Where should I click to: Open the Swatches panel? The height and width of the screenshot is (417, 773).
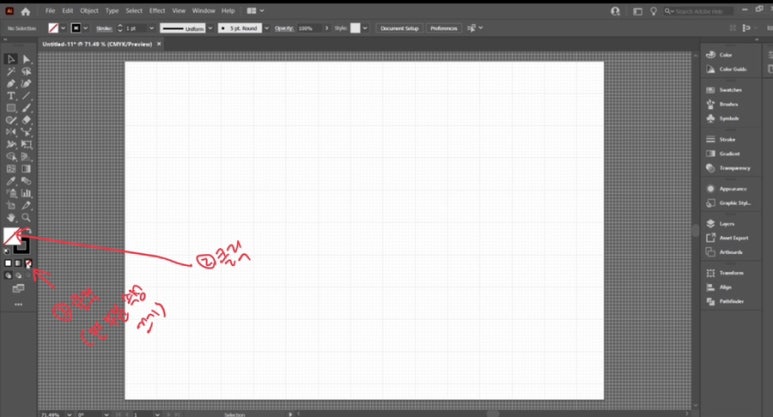click(729, 89)
